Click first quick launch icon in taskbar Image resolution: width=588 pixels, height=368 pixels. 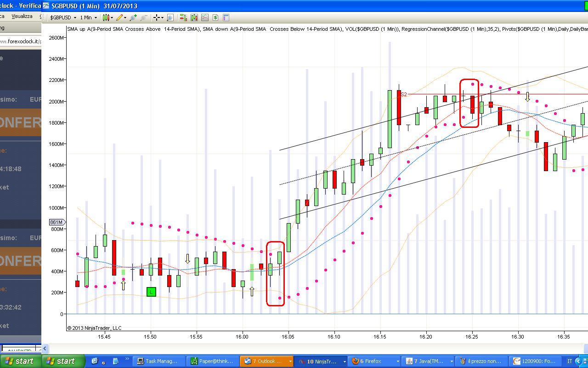coord(95,361)
